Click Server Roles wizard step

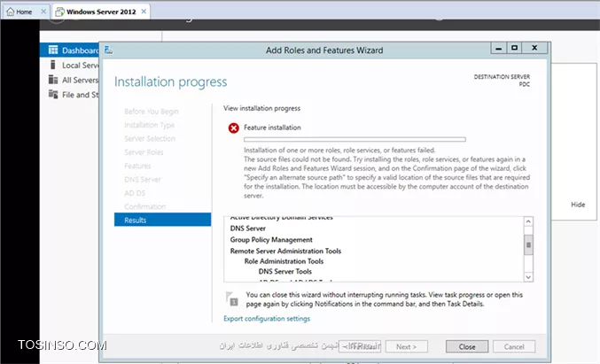pyautogui.click(x=144, y=152)
